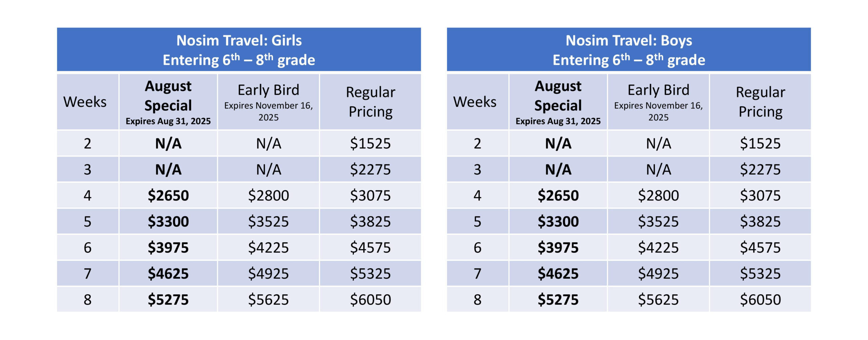Select $5625 Early Bird price in Boys table
The image size is (868, 340).
658,300
